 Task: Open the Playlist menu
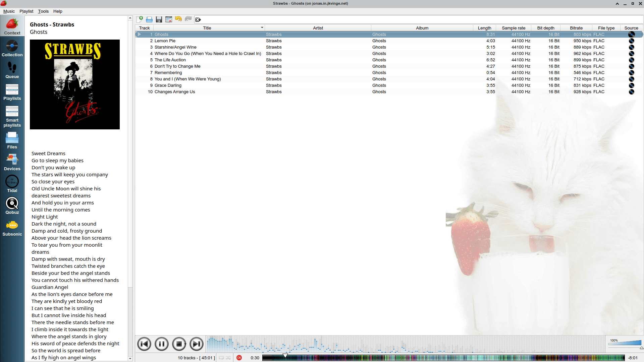pos(26,11)
